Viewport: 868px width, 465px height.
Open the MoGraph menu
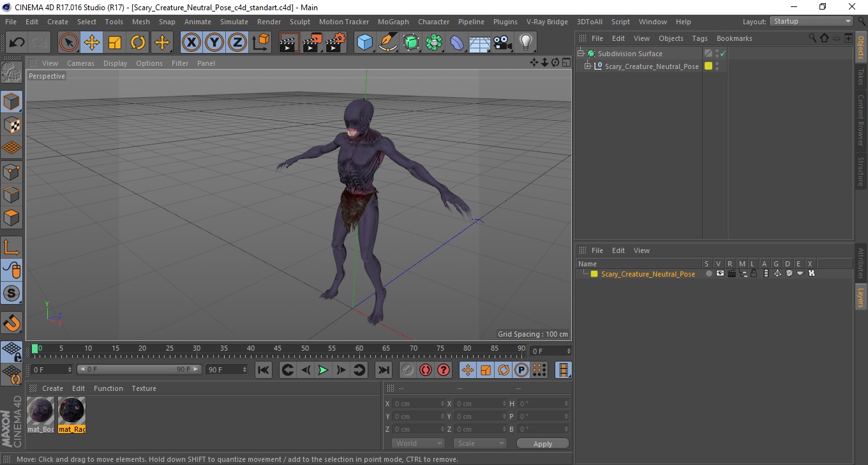[393, 22]
